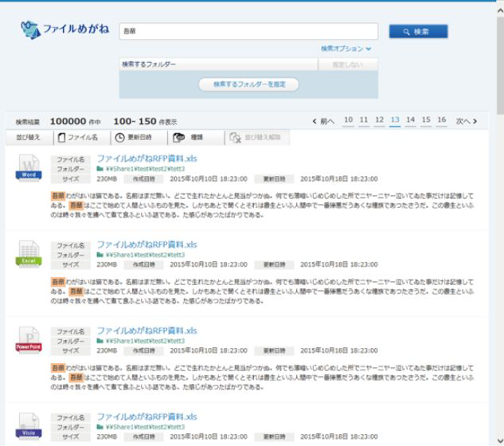Click the PowerPoint file type icon

(29, 340)
